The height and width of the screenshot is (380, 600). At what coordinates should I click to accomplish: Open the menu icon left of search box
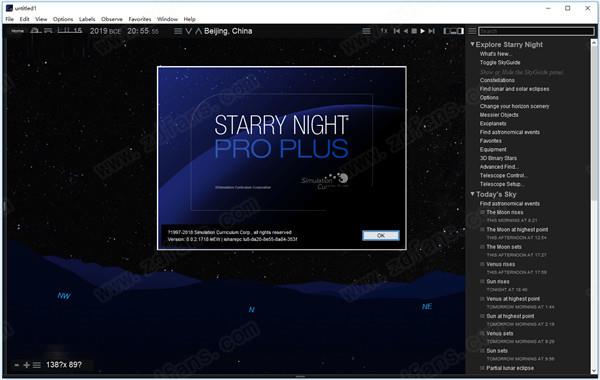pos(473,31)
